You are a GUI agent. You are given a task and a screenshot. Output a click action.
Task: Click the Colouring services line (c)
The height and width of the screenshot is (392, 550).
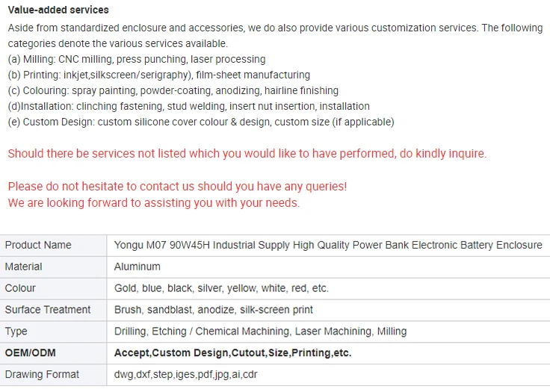173,90
